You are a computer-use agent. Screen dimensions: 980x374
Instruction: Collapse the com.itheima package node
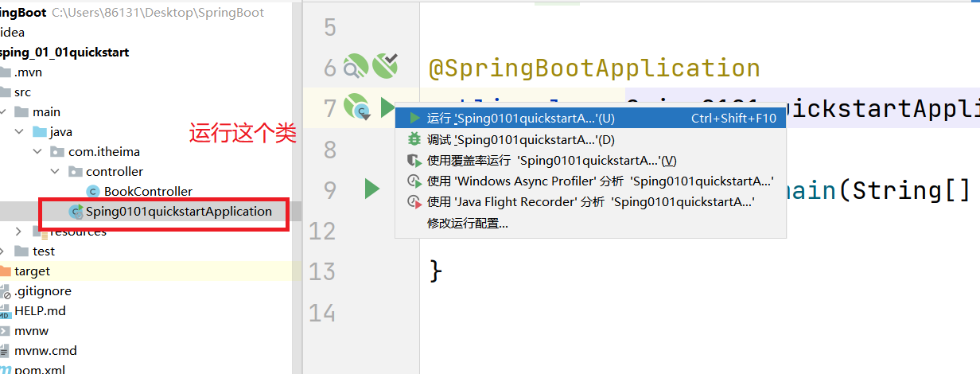[37, 152]
